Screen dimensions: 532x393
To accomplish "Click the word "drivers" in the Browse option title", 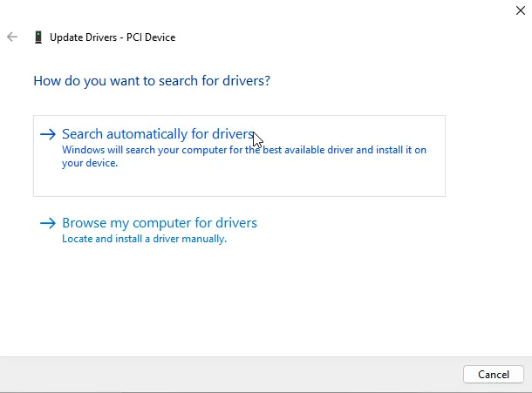I will [234, 223].
